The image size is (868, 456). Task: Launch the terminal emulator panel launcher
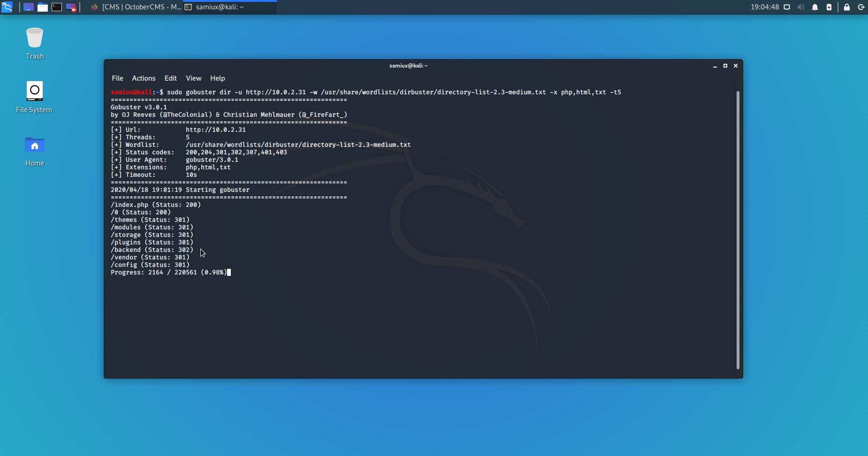tap(57, 7)
